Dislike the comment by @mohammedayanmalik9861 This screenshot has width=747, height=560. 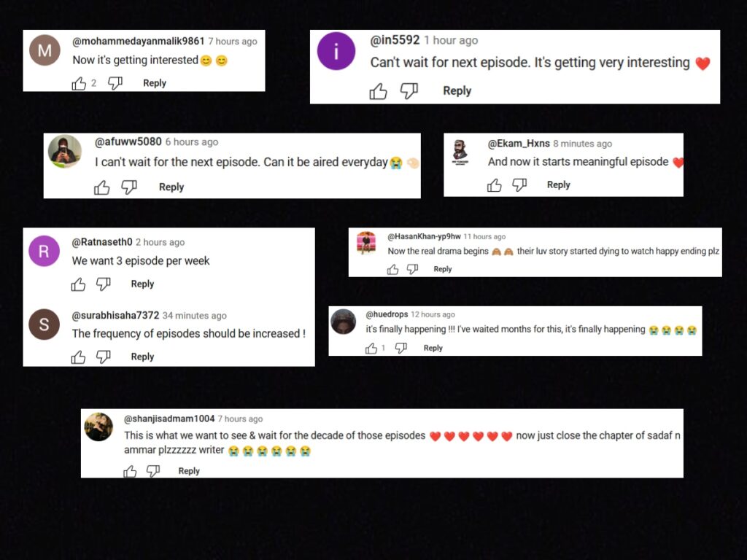point(115,83)
